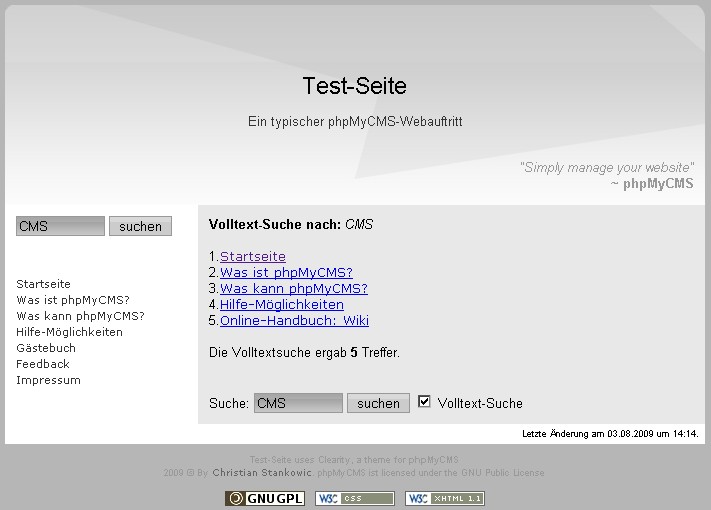This screenshot has height=510, width=711.
Task: Open the Gästebuch sidebar page
Action: click(x=46, y=348)
